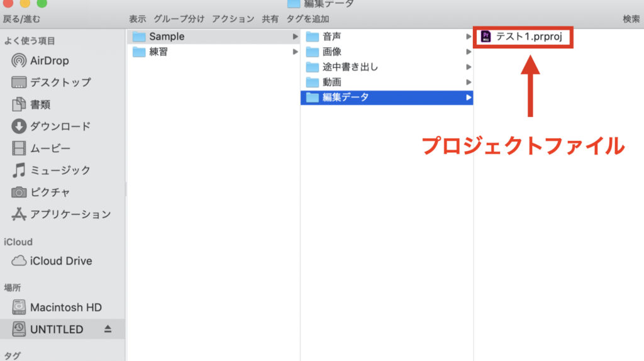
Task: Open the ピクチャ camera icon
Action: (x=18, y=192)
